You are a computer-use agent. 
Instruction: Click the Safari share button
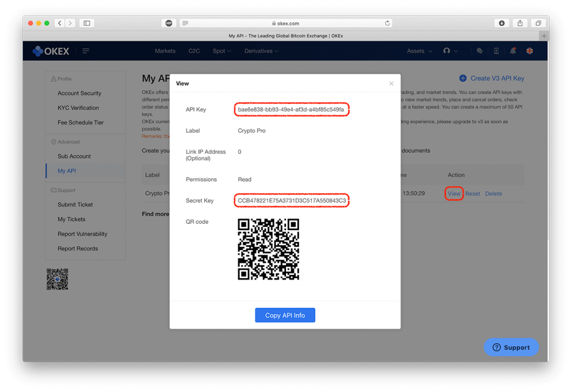(x=520, y=23)
